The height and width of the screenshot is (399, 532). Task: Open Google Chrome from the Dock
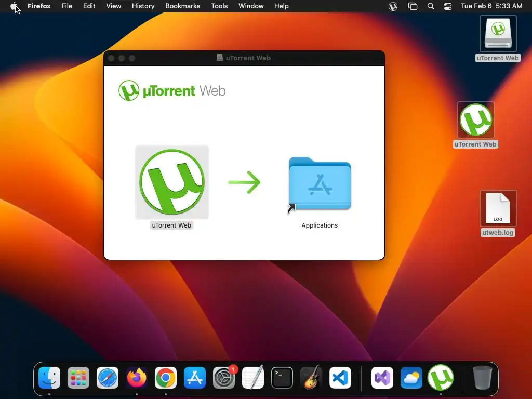(x=166, y=378)
